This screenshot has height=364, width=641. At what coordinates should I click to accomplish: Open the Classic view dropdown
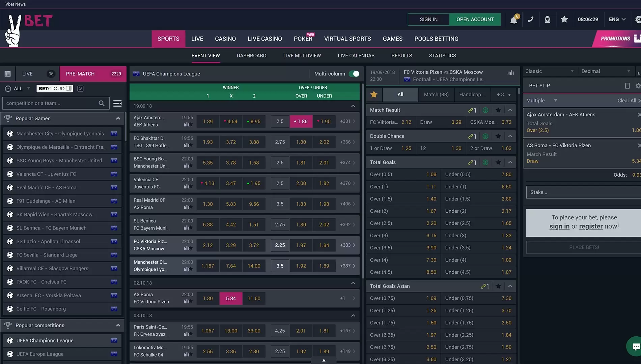pos(549,71)
